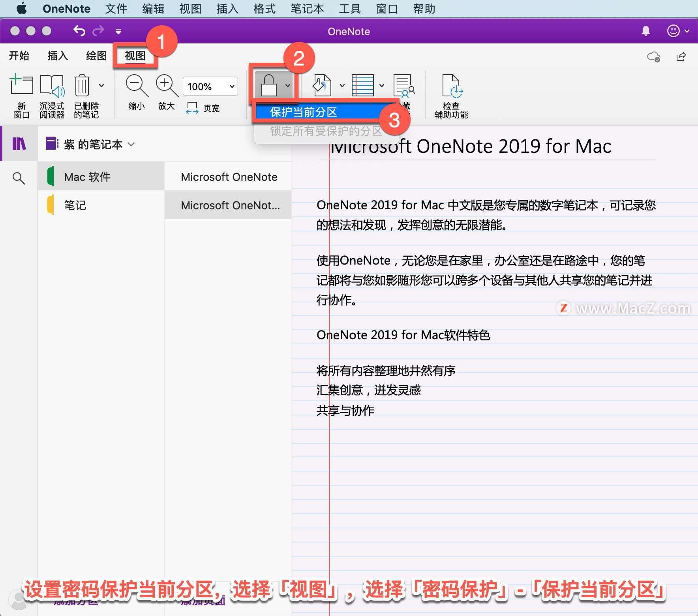Switch to the 插入 ribbon tab
Screen dimensions: 698x616
click(x=58, y=56)
